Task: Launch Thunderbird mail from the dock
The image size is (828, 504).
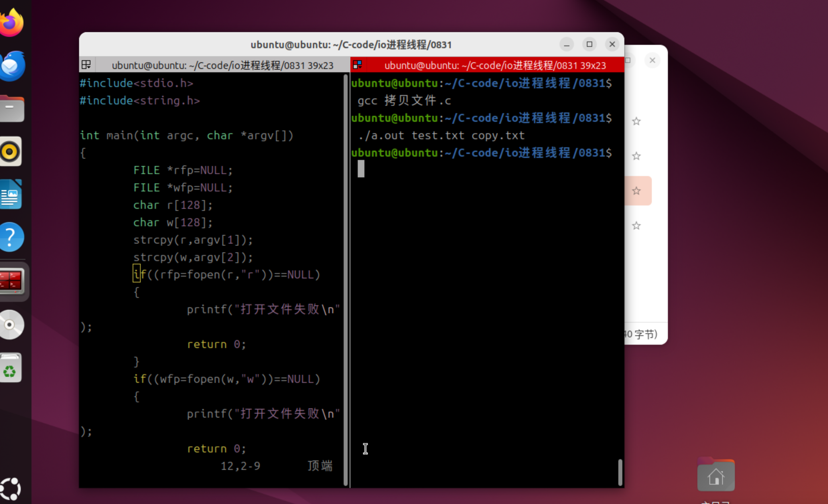Action: click(x=12, y=66)
